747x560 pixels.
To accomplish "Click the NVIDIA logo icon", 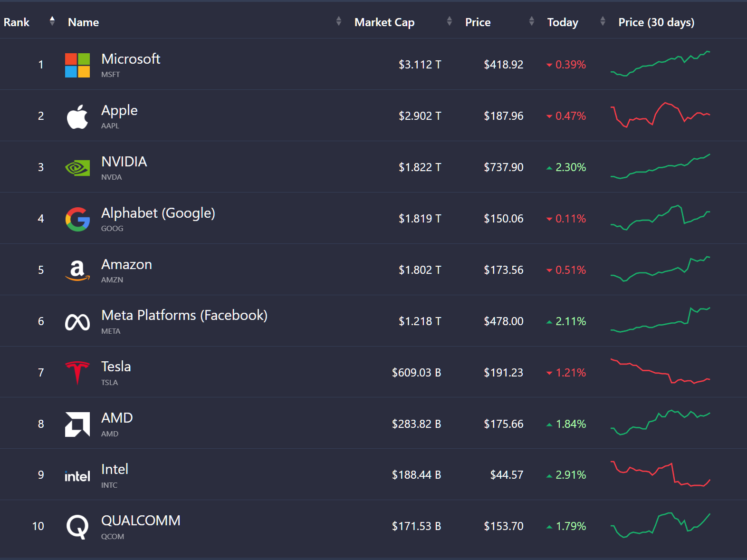I will (x=77, y=168).
